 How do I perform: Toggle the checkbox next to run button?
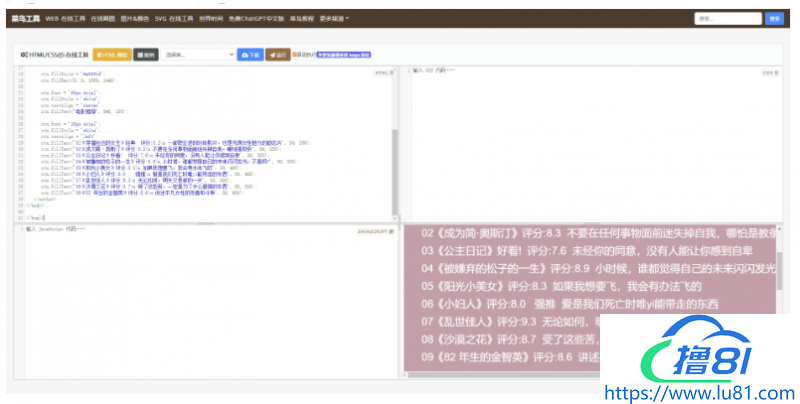pos(295,55)
